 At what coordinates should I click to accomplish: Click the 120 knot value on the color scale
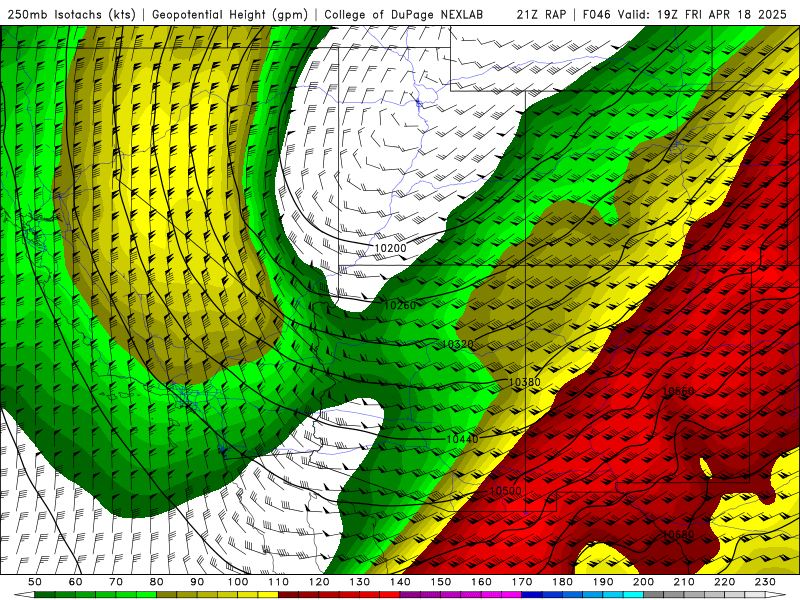pos(319,582)
